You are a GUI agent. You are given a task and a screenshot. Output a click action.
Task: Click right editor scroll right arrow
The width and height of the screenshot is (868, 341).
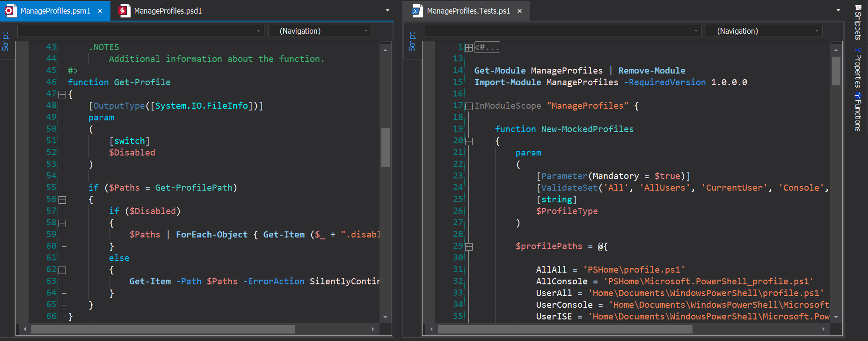point(824,329)
